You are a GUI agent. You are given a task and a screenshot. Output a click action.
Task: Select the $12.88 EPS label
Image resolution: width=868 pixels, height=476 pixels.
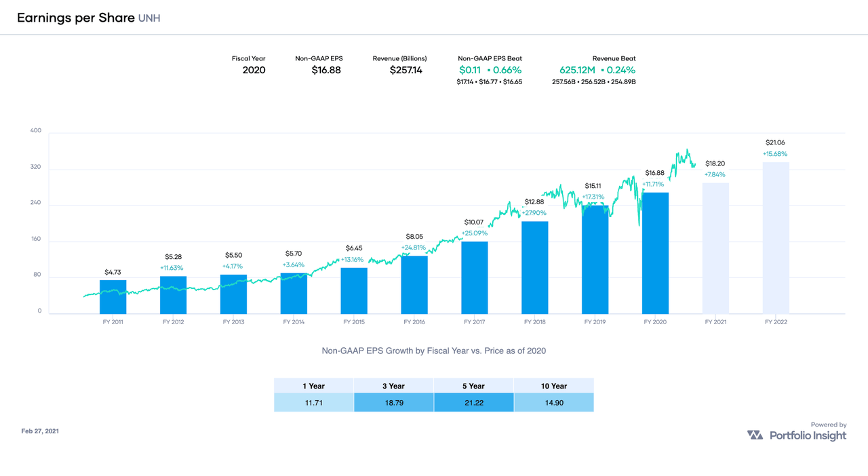pos(535,201)
